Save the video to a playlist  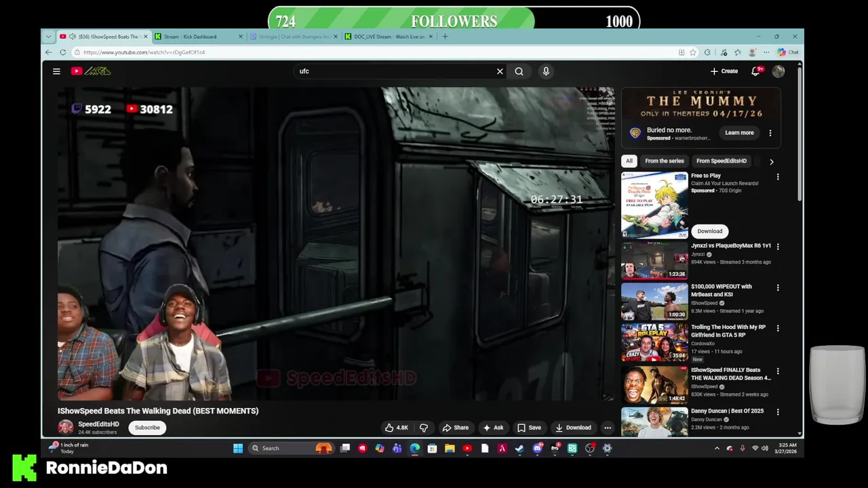click(529, 428)
